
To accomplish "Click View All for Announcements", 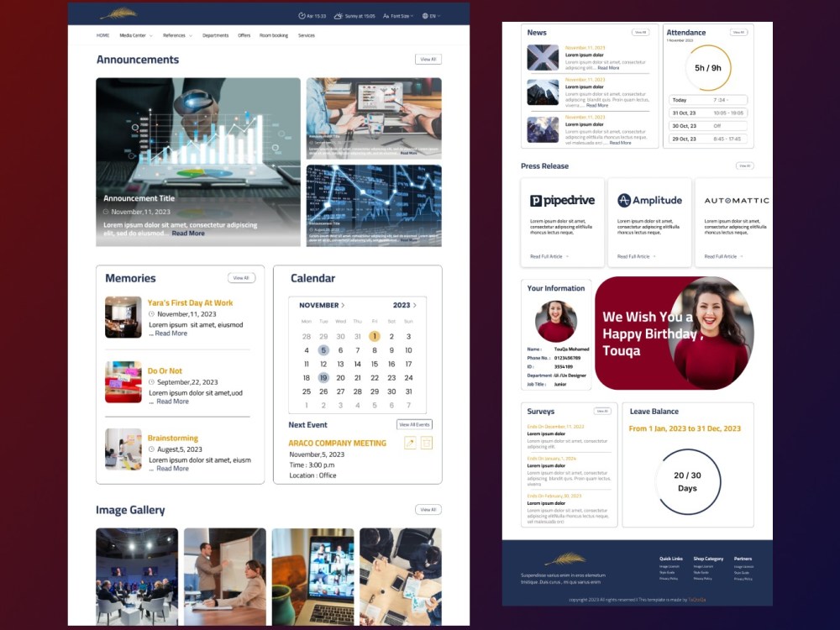I will click(428, 60).
